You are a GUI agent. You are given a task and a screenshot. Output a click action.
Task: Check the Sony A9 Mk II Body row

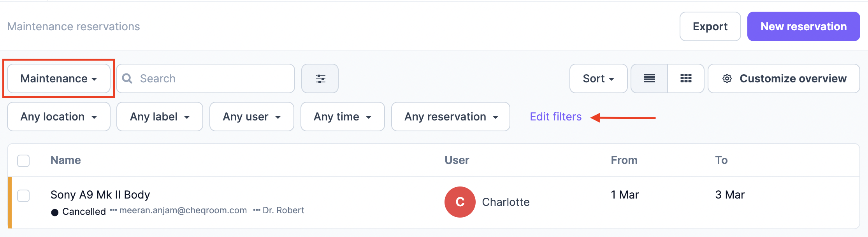(x=23, y=195)
